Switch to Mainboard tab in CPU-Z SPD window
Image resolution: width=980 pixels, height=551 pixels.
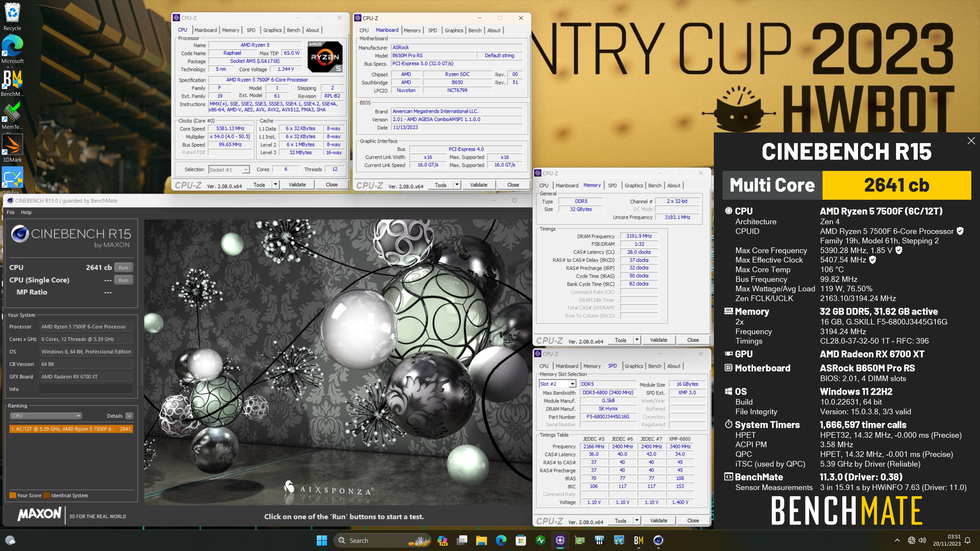pos(567,366)
